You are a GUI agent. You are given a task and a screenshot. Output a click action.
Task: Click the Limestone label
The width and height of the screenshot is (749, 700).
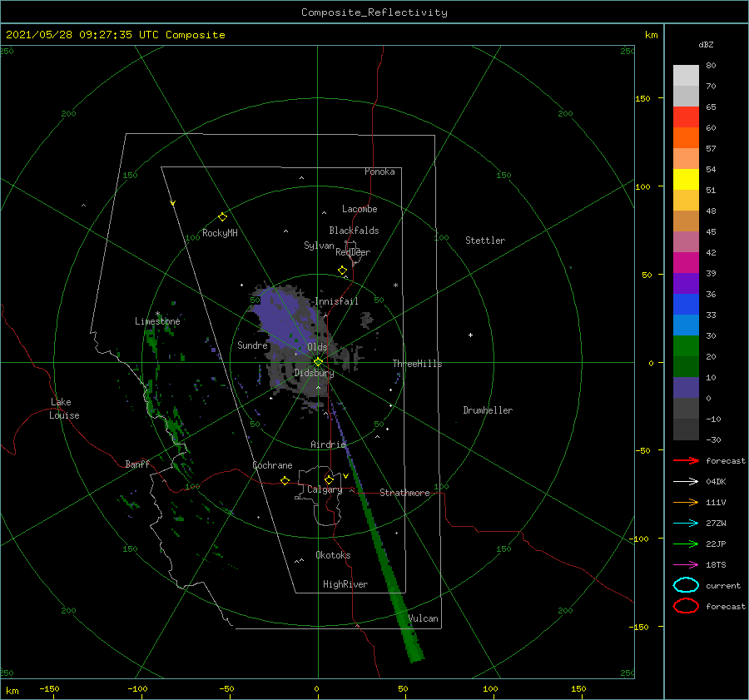click(157, 321)
